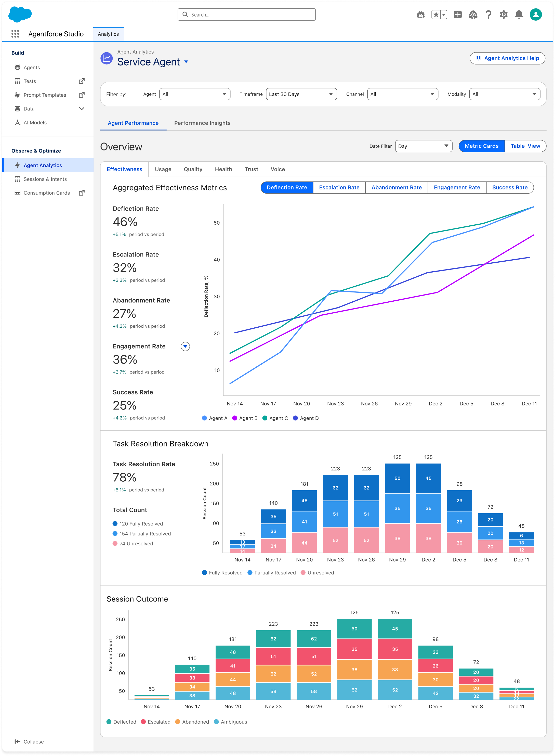Open the Favorites star icon

click(x=436, y=15)
